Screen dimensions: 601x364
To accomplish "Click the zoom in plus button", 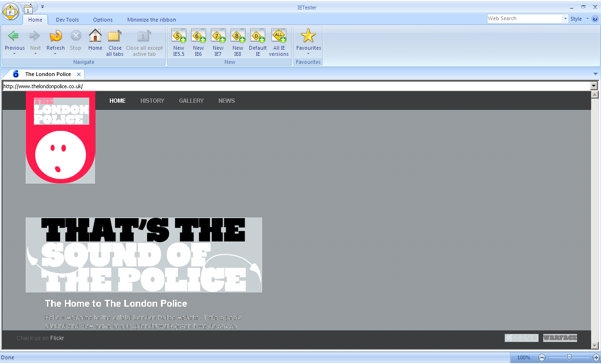I will 596,357.
